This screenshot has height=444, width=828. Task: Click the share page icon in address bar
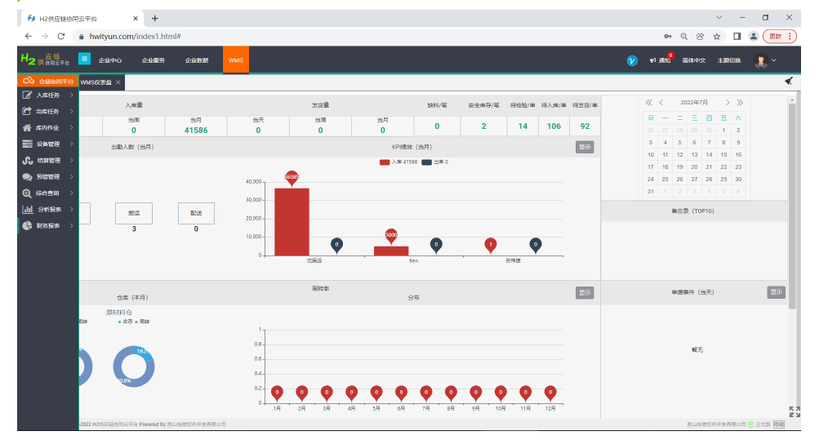[x=700, y=36]
